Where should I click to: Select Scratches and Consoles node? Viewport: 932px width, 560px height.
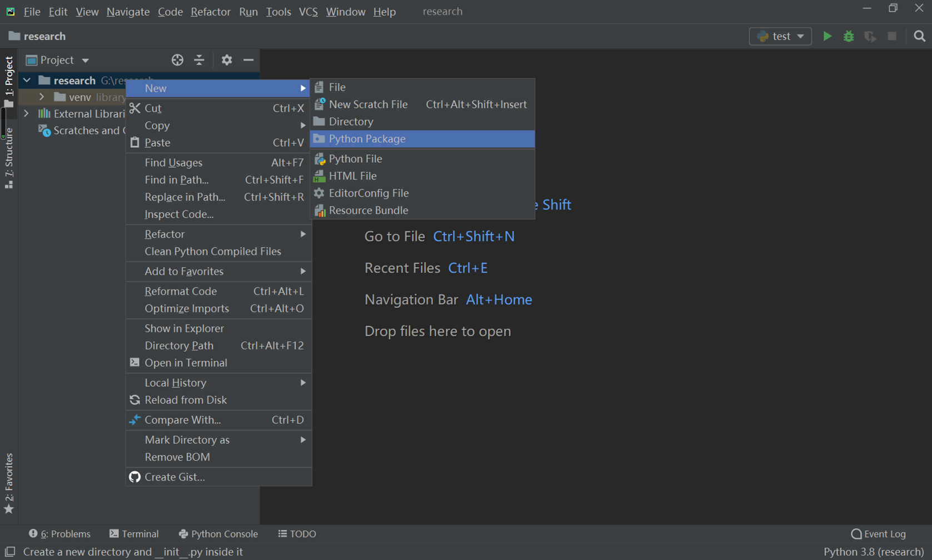pos(82,131)
